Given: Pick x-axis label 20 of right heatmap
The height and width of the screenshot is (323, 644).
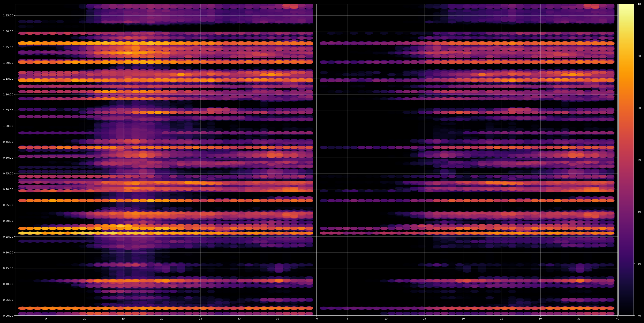Looking at the screenshot, I should click(x=463, y=319).
